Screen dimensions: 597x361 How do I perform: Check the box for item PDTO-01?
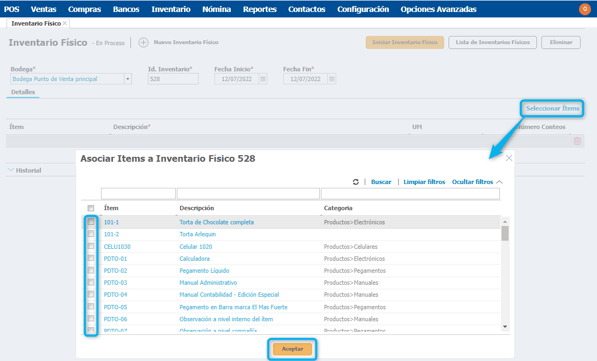click(x=91, y=258)
